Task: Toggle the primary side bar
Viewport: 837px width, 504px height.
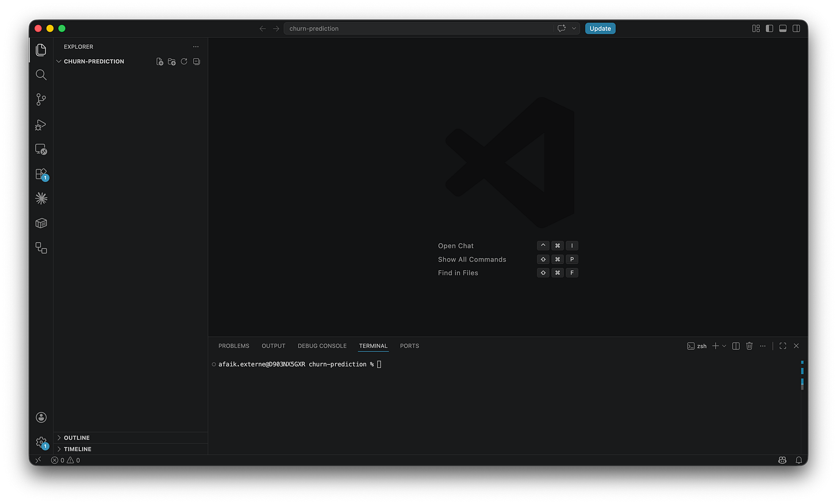Action: point(769,28)
